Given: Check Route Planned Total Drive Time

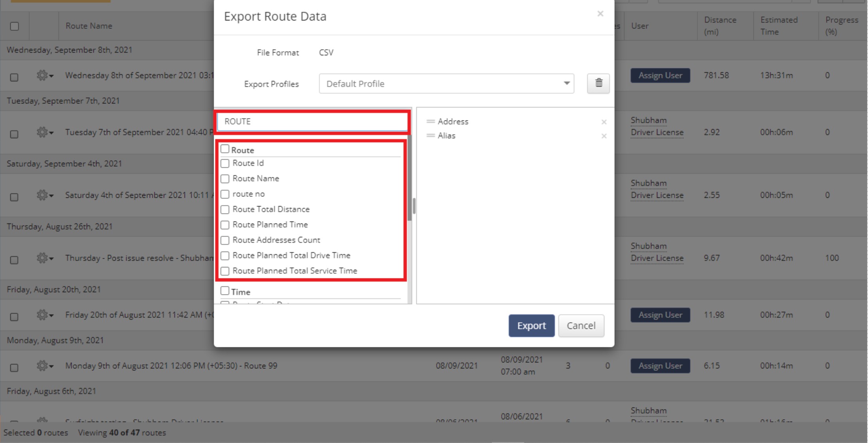Looking at the screenshot, I should (x=225, y=256).
